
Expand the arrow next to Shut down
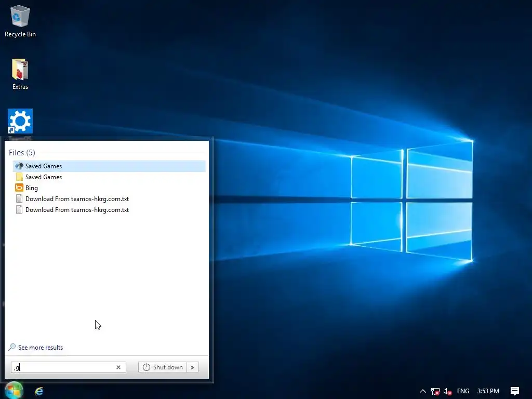(x=192, y=367)
